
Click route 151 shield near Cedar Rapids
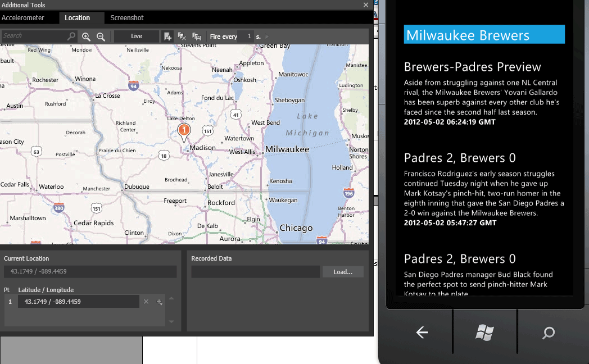coord(97,208)
